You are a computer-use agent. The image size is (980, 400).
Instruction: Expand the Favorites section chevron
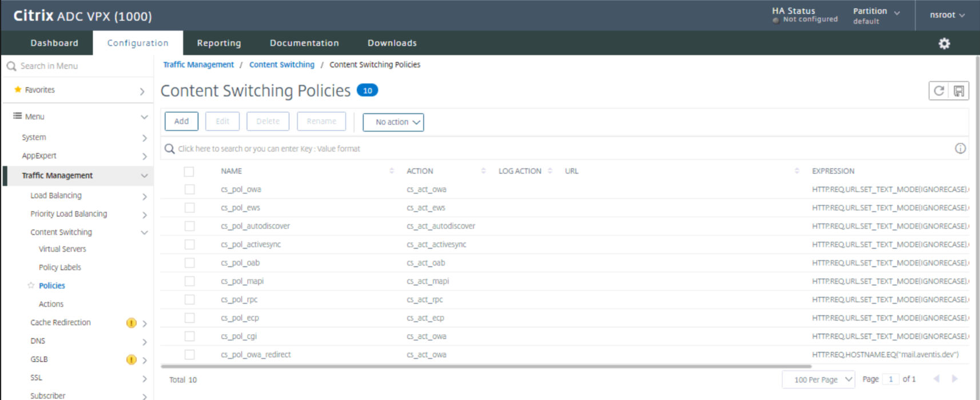point(142,92)
